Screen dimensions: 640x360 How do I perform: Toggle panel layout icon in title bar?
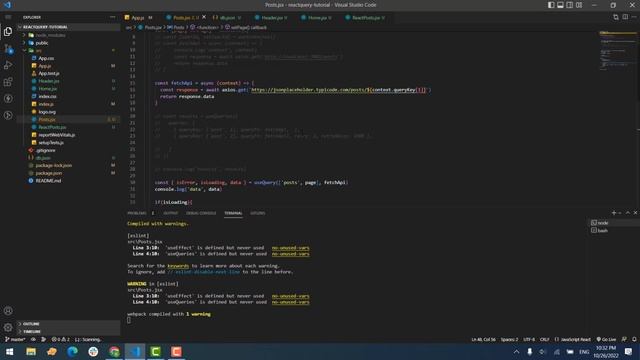coord(560,5)
